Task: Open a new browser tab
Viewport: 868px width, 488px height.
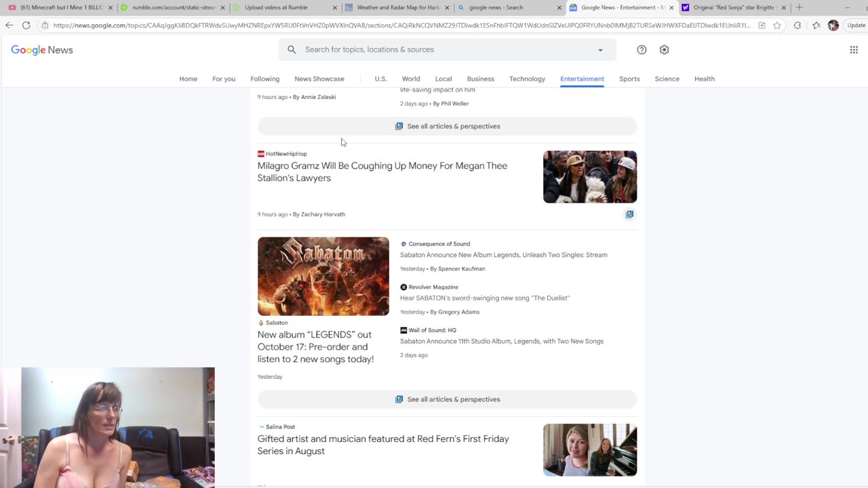Action: 799,7
